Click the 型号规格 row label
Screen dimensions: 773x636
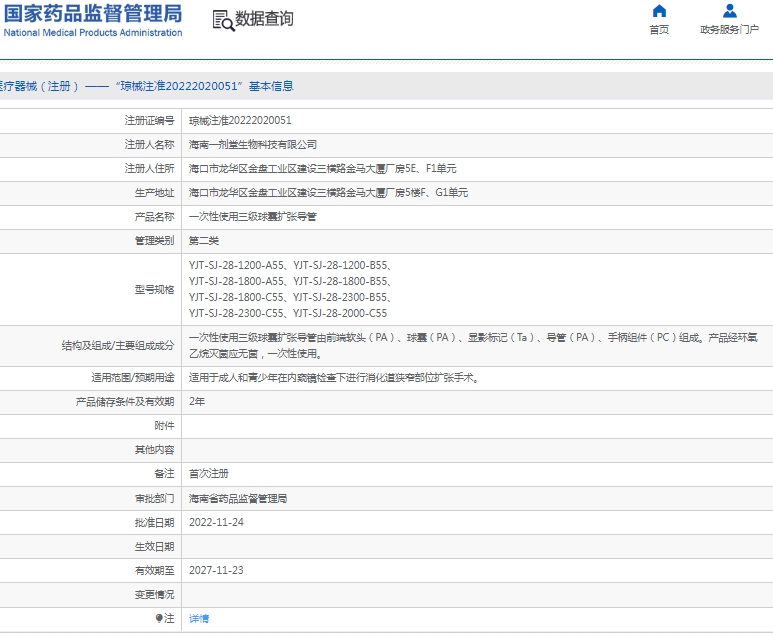coord(154,289)
